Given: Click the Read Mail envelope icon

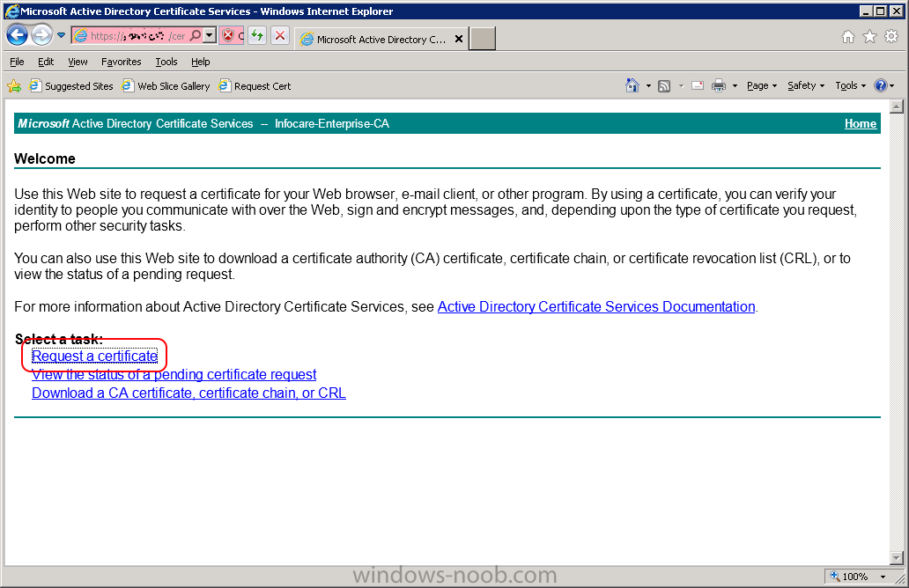Looking at the screenshot, I should coord(698,85).
